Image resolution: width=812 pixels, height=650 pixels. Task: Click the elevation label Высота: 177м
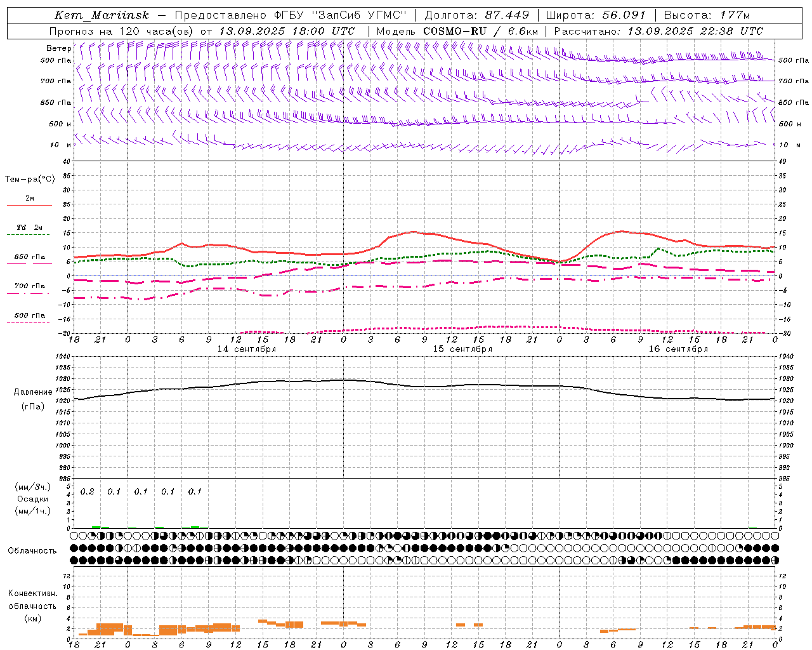(x=707, y=15)
